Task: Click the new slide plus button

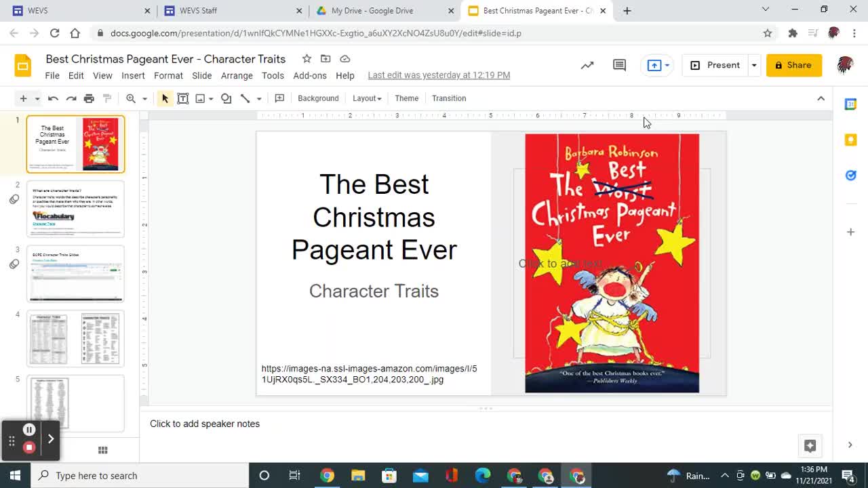Action: (23, 98)
